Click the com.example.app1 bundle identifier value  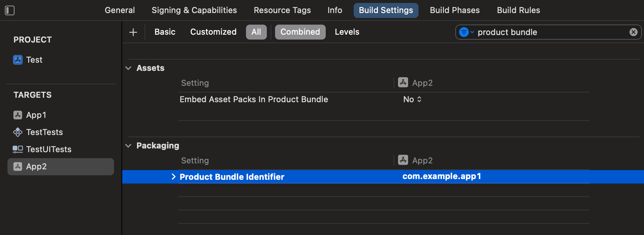(x=442, y=176)
